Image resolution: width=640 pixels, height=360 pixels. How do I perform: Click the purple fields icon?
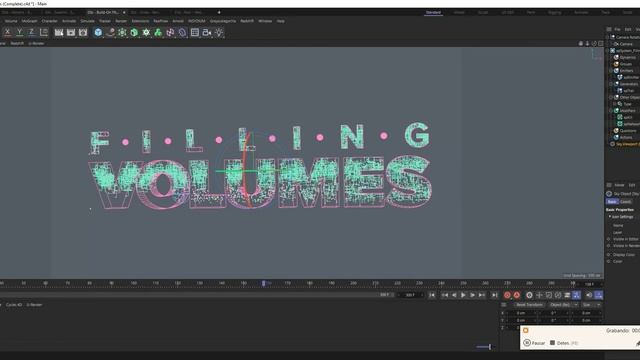170,32
